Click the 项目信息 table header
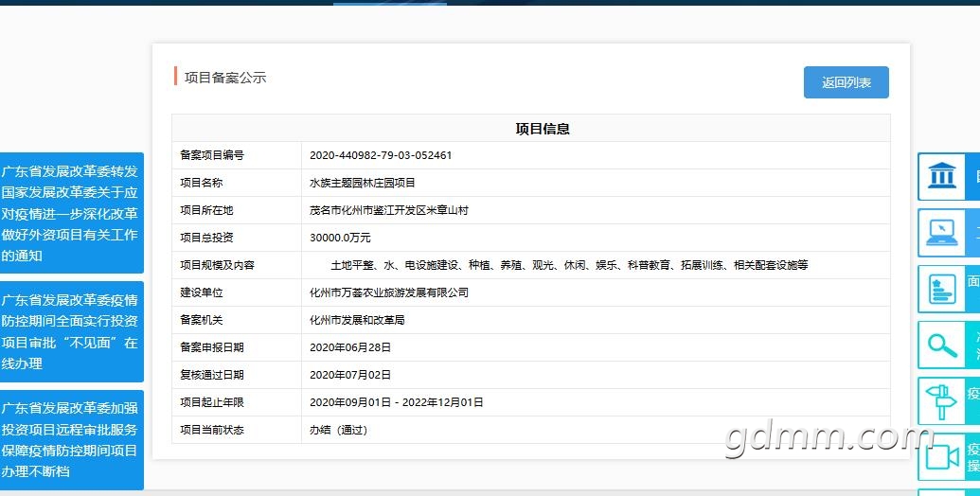The width and height of the screenshot is (980, 496). click(x=542, y=129)
